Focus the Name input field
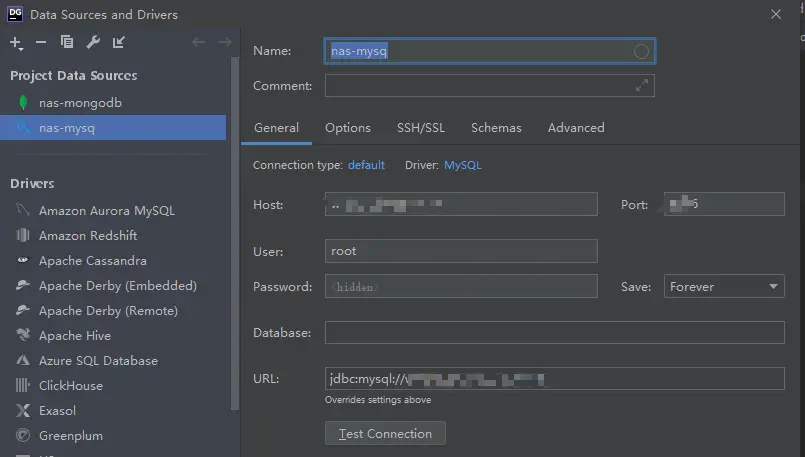The width and height of the screenshot is (805, 457). 489,51
